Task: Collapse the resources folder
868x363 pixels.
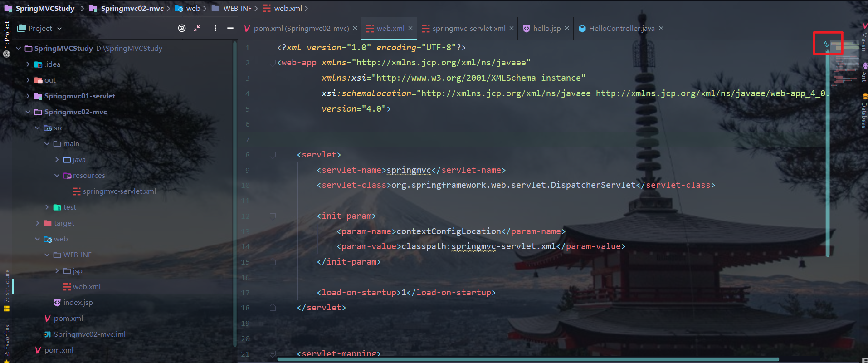Action: point(57,175)
